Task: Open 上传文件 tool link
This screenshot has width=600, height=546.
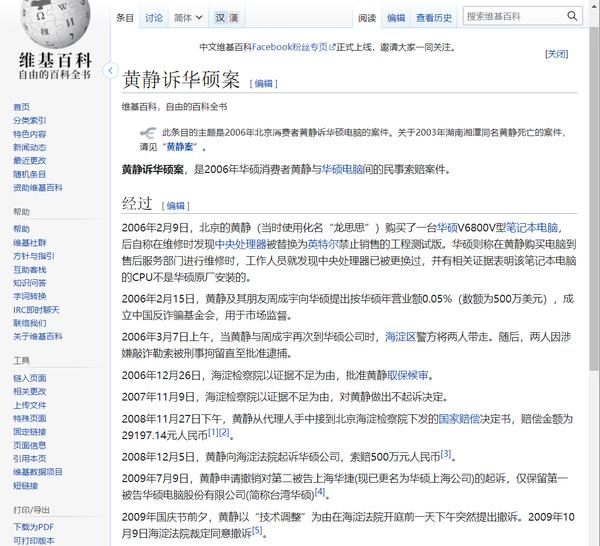Action: [29, 405]
